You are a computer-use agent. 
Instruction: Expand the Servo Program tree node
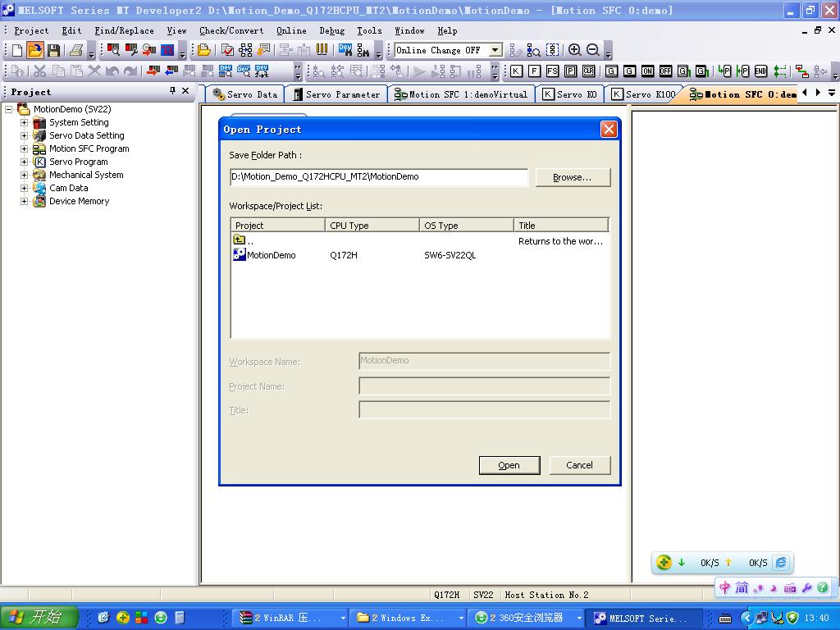coord(25,162)
